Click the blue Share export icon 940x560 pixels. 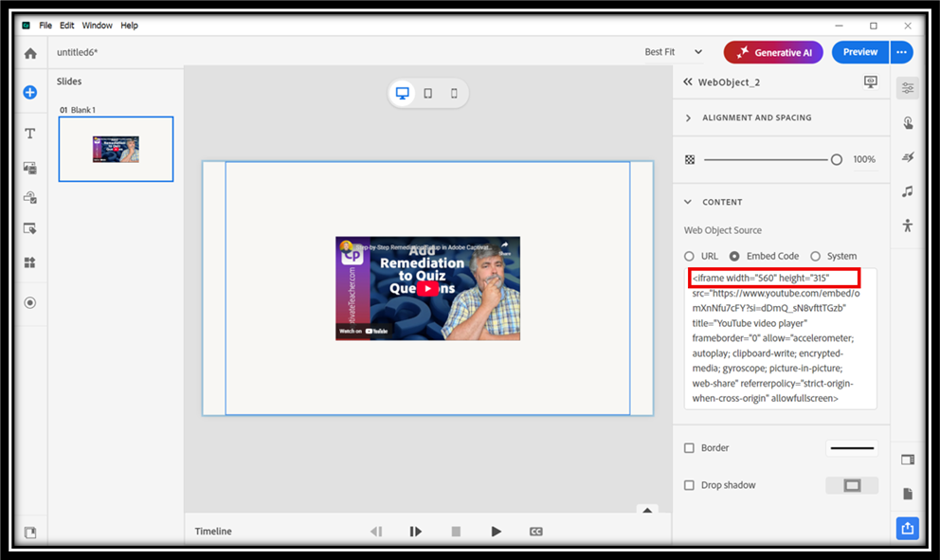(908, 529)
